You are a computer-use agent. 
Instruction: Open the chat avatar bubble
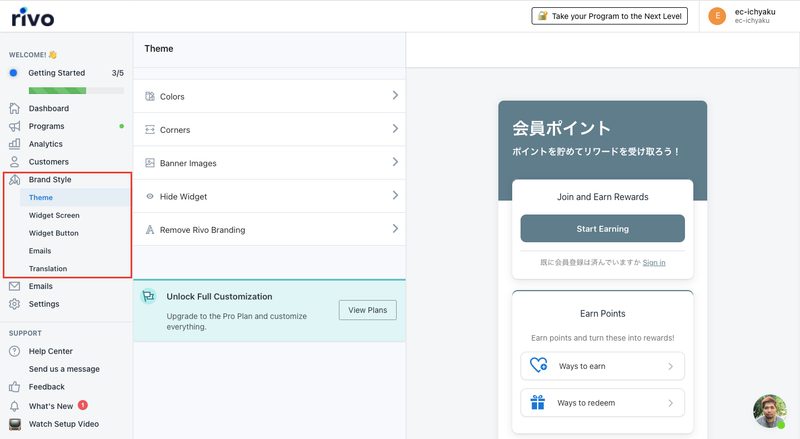coord(769,411)
